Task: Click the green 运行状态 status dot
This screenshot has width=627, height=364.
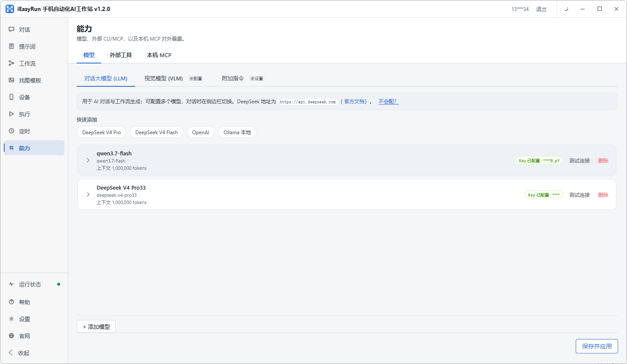Action: point(58,284)
